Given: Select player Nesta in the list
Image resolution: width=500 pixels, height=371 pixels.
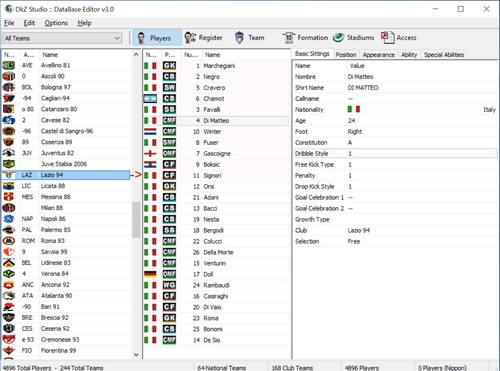Looking at the screenshot, I should click(217, 220).
